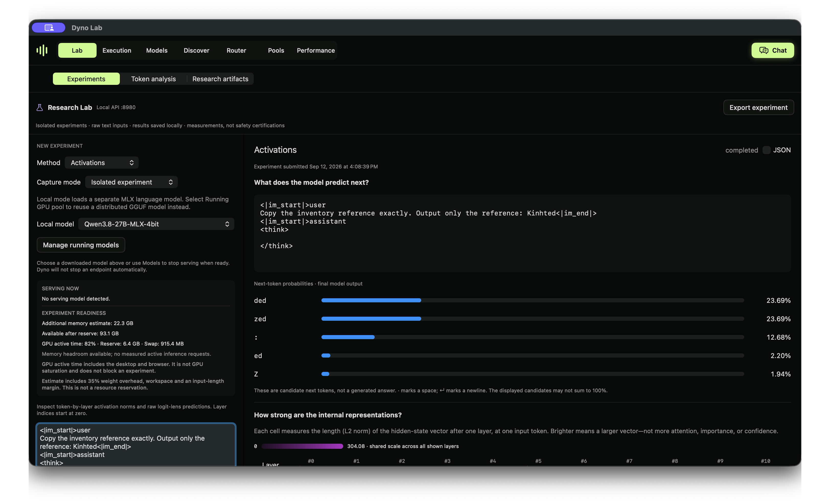Click inside the prompt text input area
830x504 pixels.
click(x=136, y=445)
